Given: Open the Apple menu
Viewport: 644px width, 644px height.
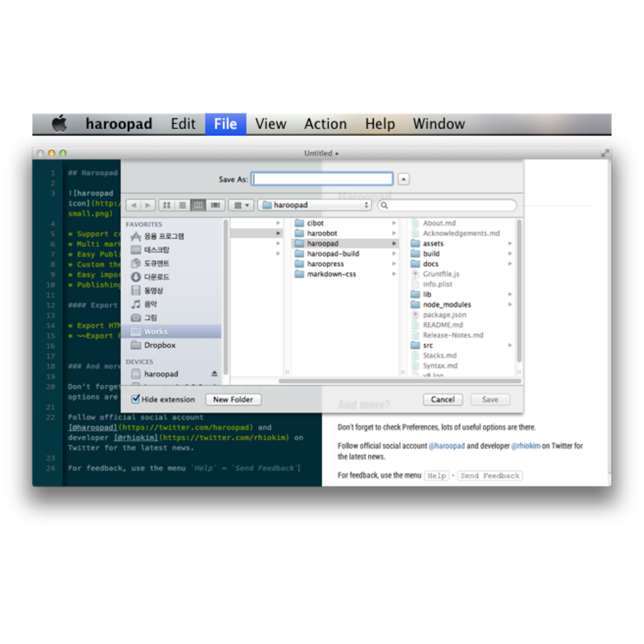Looking at the screenshot, I should coord(59,124).
